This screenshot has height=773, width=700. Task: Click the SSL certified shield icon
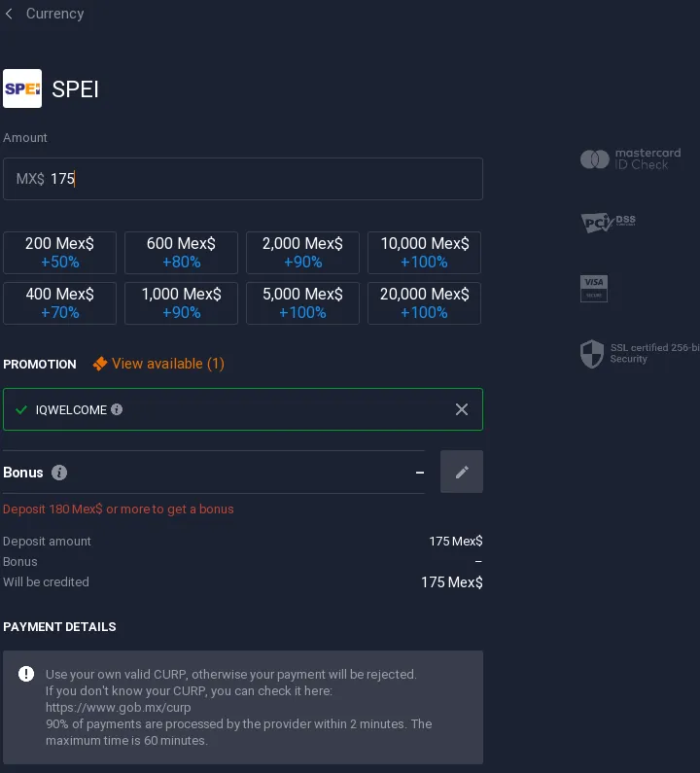click(x=592, y=354)
